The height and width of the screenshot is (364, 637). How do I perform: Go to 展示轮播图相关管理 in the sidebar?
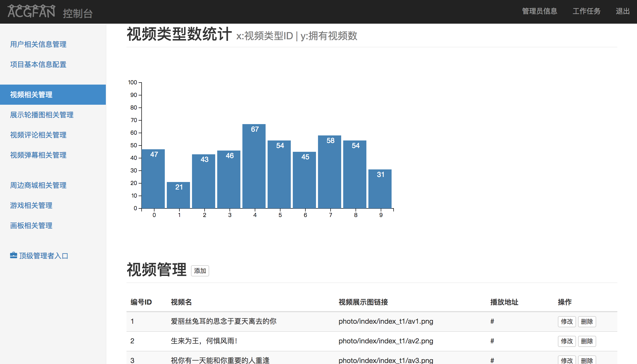click(42, 115)
